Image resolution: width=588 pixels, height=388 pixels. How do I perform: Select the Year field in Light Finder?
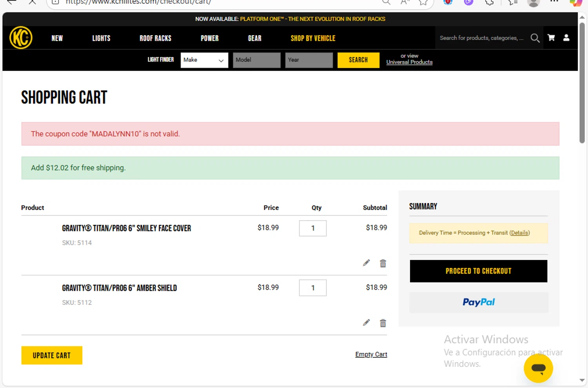click(x=309, y=60)
